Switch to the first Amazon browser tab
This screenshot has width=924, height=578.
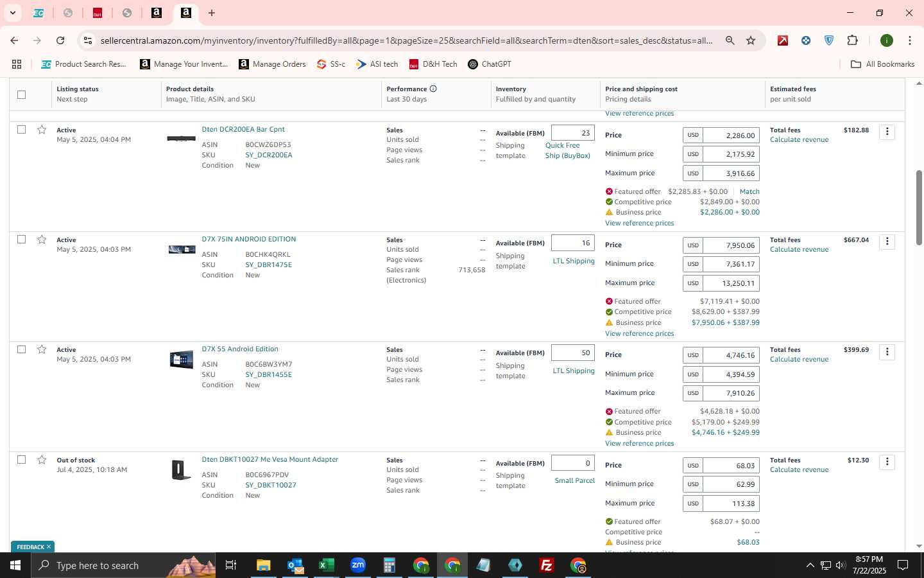coord(157,13)
